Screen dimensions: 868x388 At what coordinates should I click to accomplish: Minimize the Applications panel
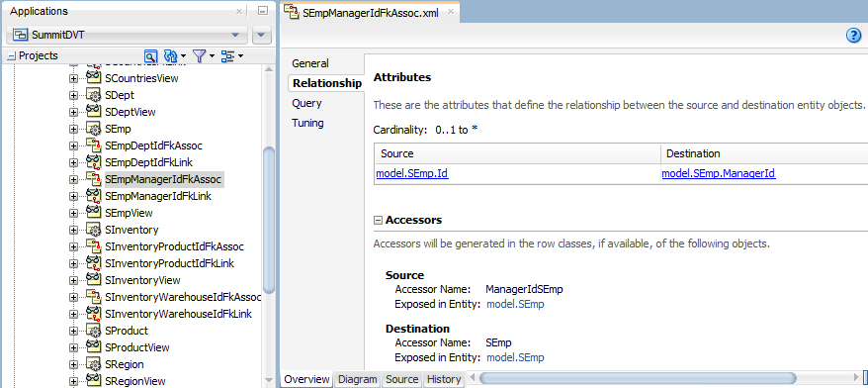(262, 11)
